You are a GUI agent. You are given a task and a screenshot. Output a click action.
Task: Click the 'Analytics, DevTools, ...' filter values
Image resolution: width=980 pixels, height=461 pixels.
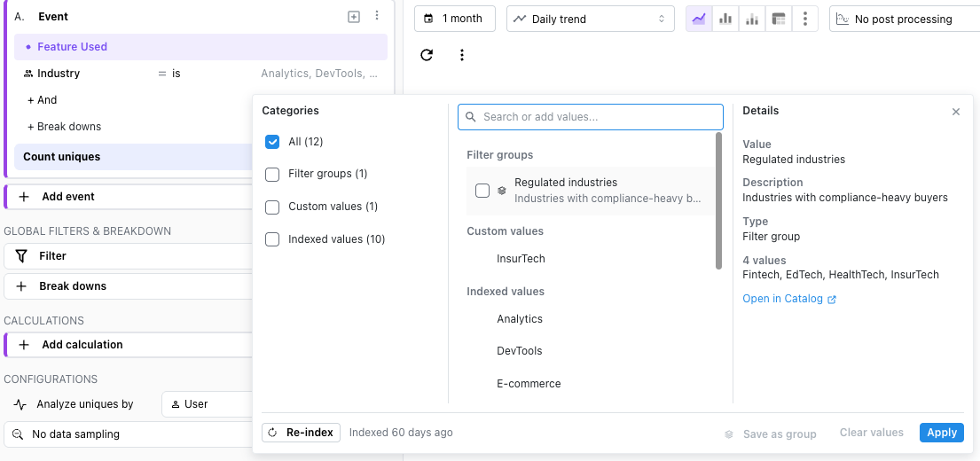tap(319, 74)
